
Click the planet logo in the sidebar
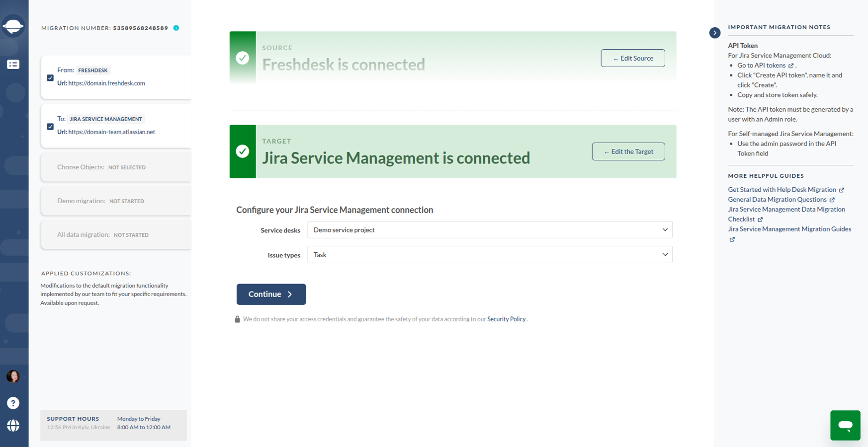tap(13, 26)
